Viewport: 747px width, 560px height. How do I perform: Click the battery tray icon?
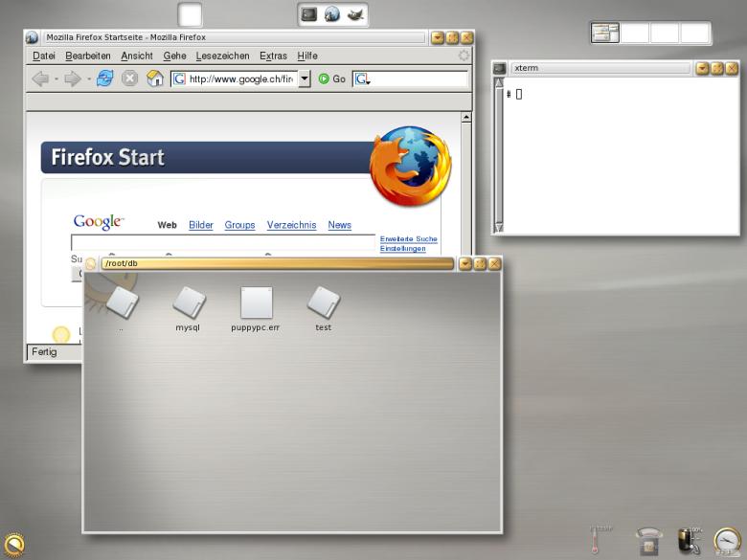(689, 541)
